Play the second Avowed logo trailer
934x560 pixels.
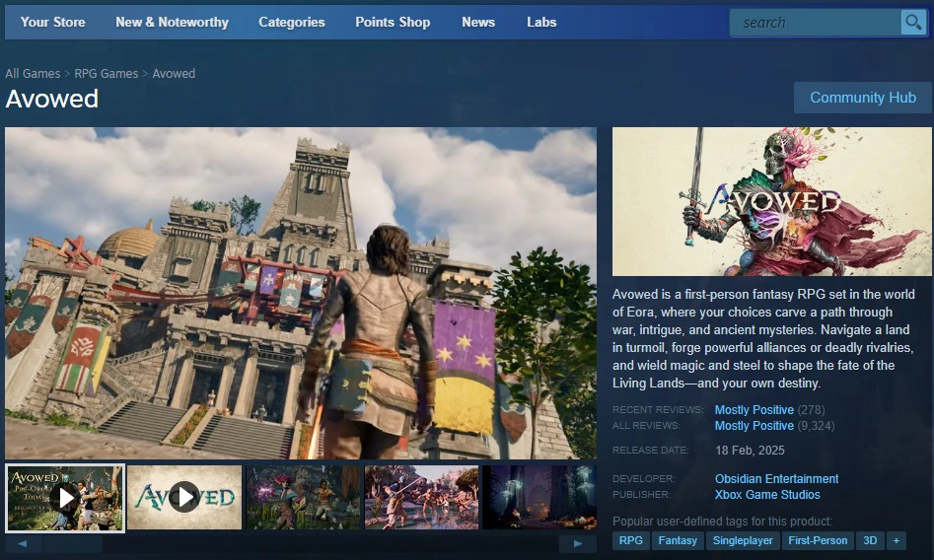click(x=184, y=498)
